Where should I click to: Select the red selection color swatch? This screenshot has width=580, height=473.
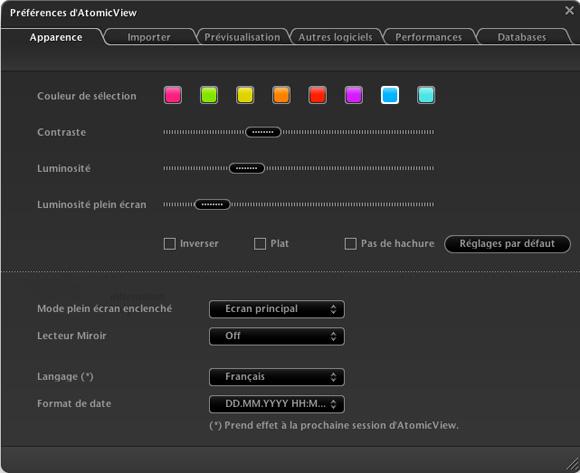click(x=317, y=95)
